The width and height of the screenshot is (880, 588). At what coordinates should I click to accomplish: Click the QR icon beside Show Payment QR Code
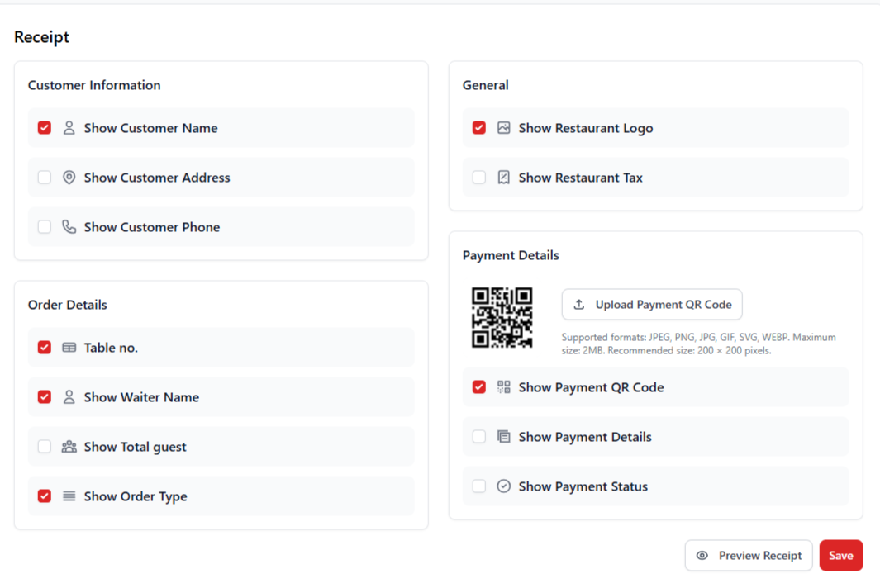pos(503,386)
